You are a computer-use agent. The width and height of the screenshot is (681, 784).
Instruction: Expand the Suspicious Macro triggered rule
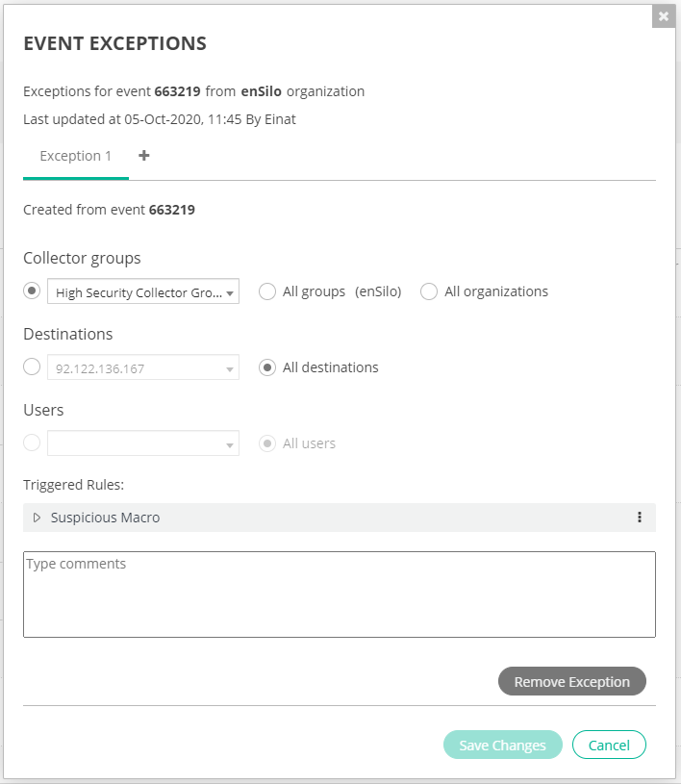coord(38,518)
